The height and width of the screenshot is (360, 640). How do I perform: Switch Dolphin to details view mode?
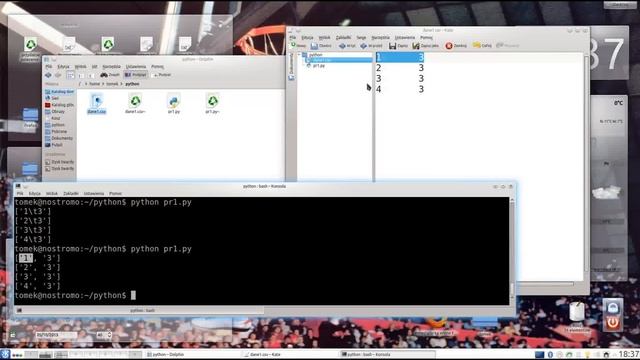[x=91, y=75]
